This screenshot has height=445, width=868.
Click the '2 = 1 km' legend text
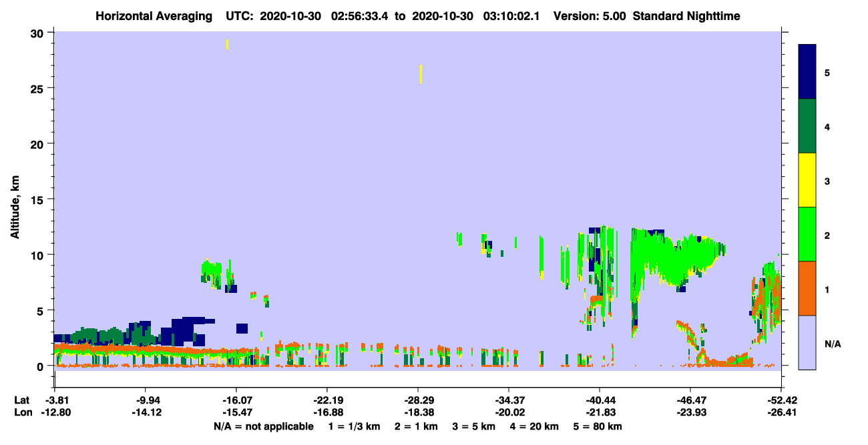pos(416,426)
